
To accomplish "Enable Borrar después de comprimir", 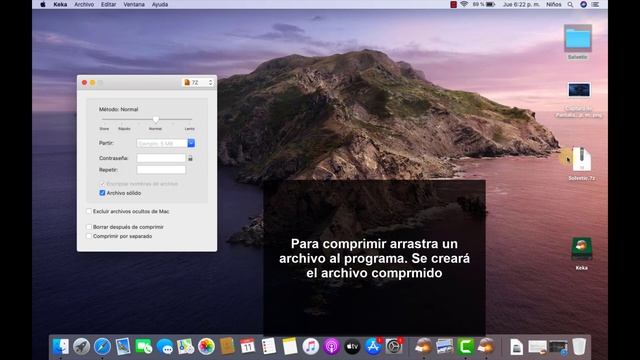I will pyautogui.click(x=89, y=227).
